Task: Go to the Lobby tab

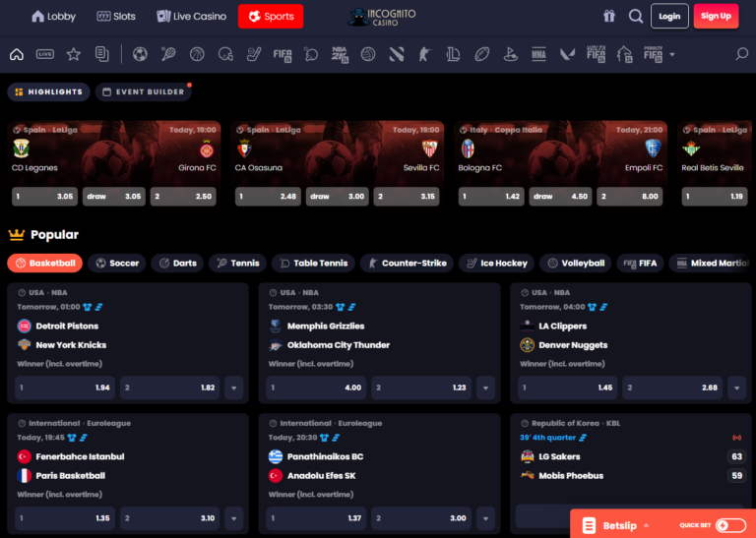Action: click(53, 17)
